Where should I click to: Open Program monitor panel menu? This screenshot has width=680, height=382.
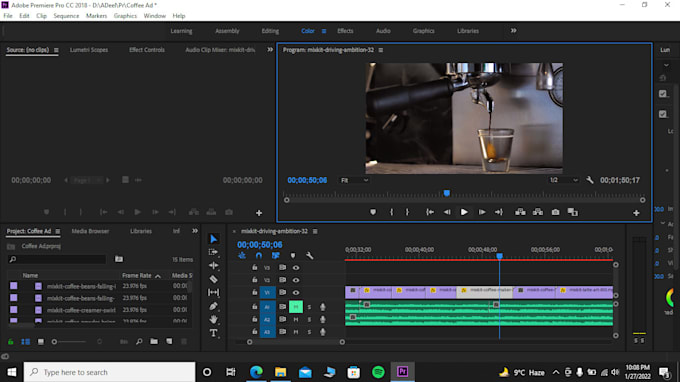pos(381,50)
